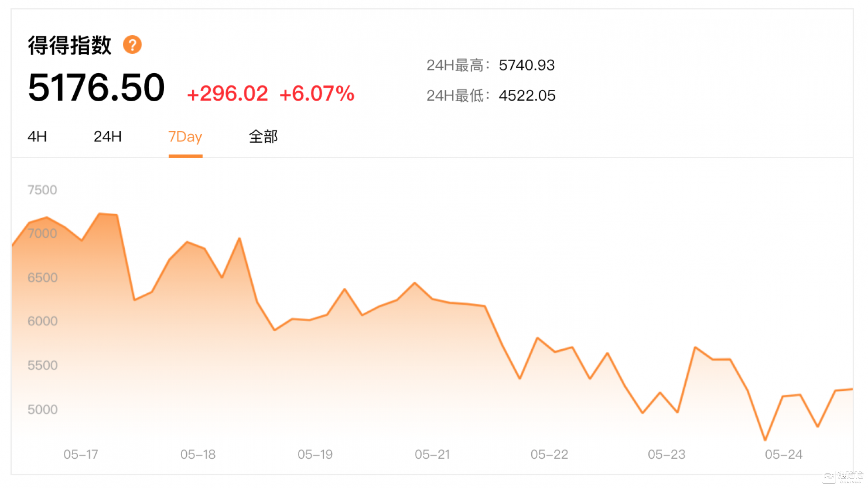Viewport: 868px width, 488px height.
Task: Click the 24H最低 value 4522.05
Action: point(527,95)
